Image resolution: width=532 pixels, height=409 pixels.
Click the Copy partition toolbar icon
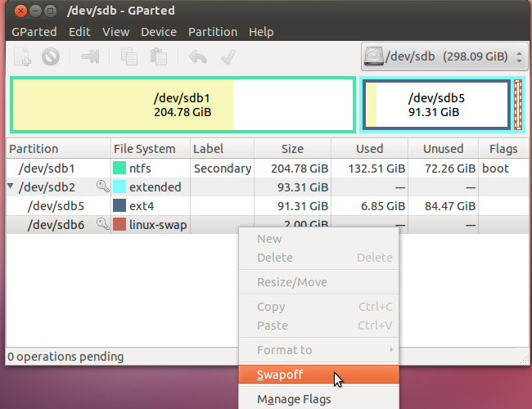pos(129,56)
